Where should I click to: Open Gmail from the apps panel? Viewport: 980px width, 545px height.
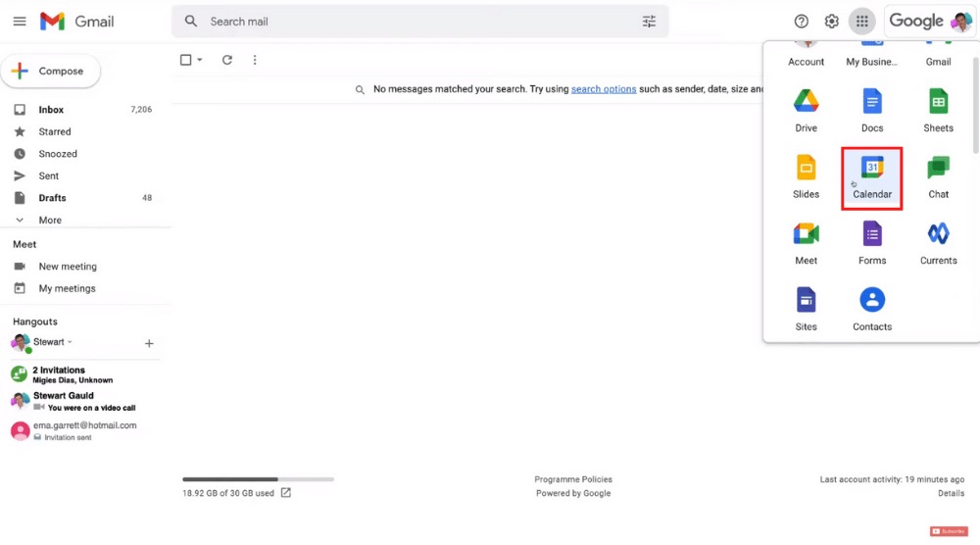[938, 55]
